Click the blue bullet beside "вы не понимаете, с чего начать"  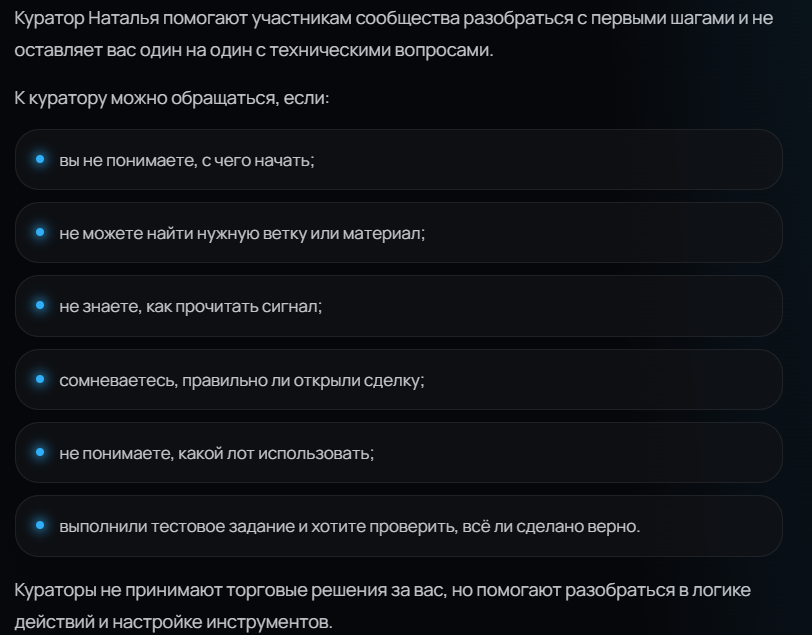(x=40, y=160)
